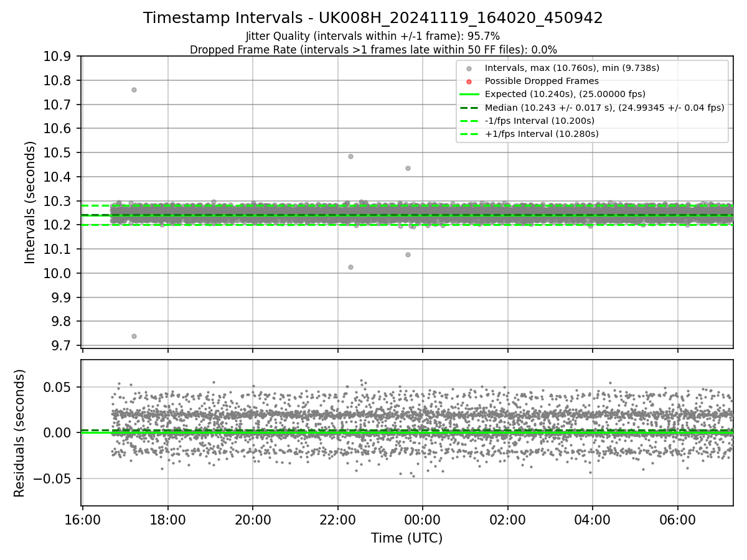The height and width of the screenshot is (560, 747).
Task: Click the 04:00 time tick label
Action: pyautogui.click(x=593, y=520)
